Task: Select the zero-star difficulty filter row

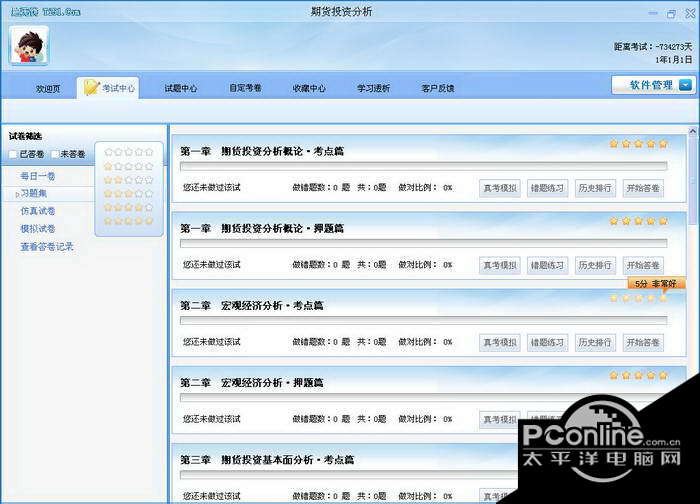Action: [129, 152]
